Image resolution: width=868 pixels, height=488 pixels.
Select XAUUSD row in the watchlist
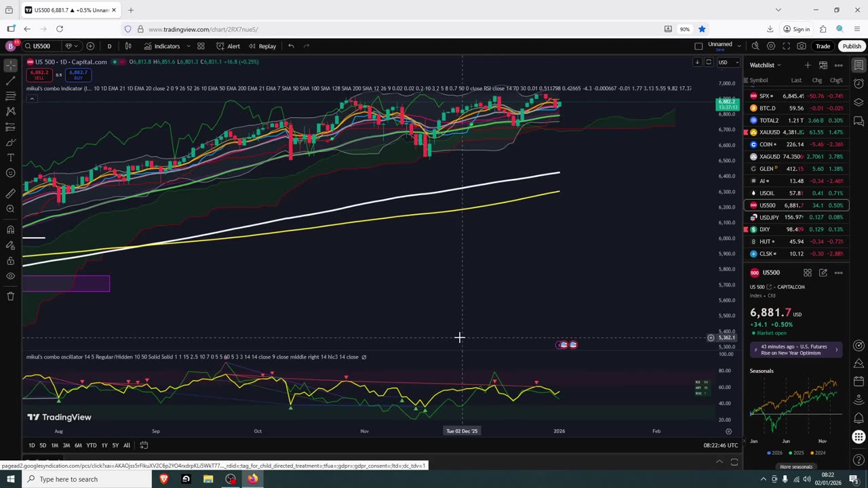click(796, 132)
